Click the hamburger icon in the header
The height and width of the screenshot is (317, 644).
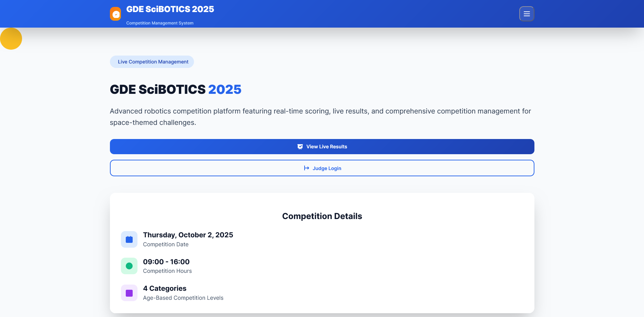527,14
